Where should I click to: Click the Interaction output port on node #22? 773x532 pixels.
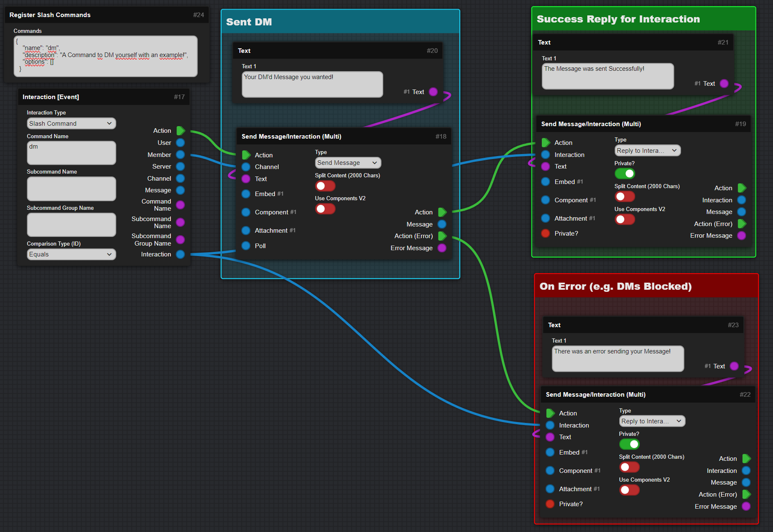click(746, 471)
